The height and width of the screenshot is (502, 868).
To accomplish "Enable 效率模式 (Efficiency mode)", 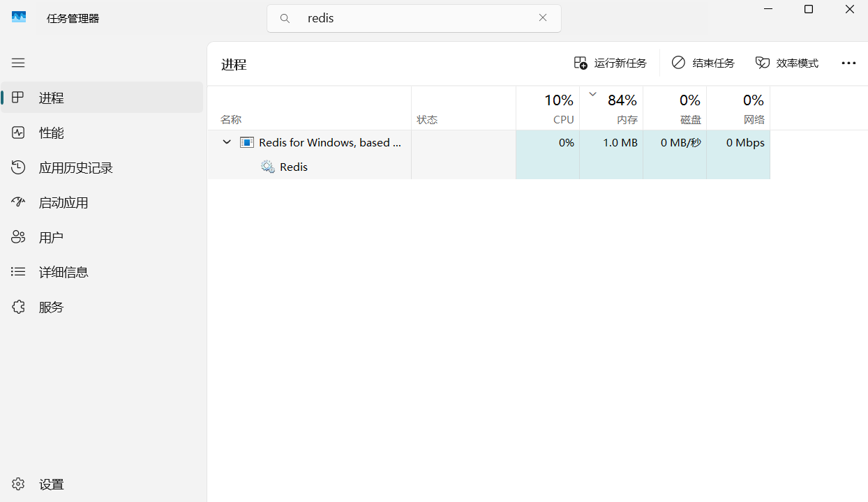I will (x=787, y=63).
